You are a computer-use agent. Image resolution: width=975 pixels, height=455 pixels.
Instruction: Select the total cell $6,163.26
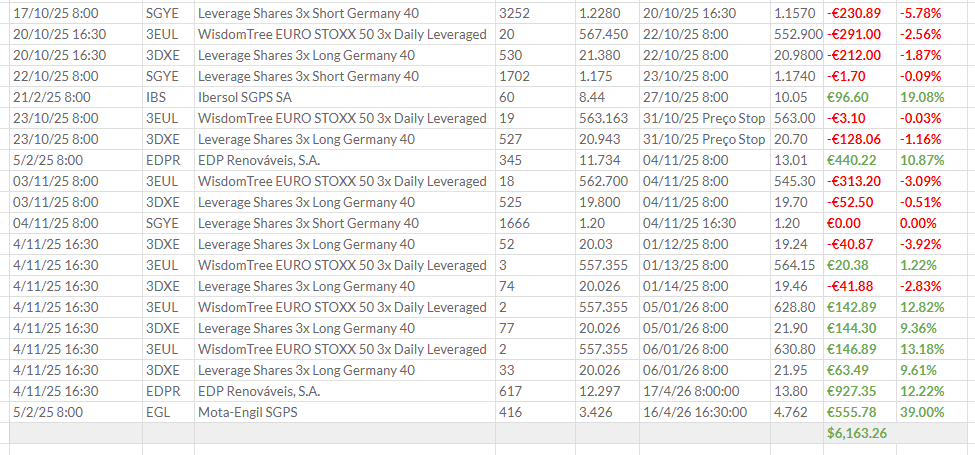pos(860,433)
